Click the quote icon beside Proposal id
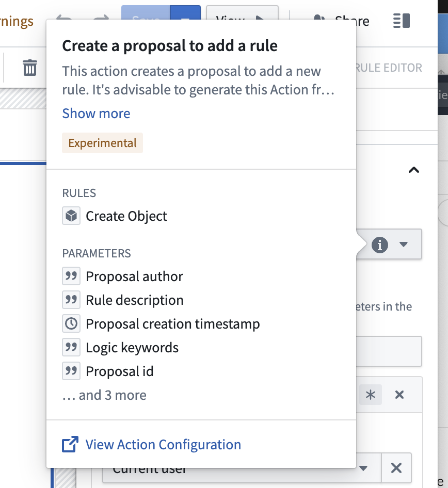 71,371
